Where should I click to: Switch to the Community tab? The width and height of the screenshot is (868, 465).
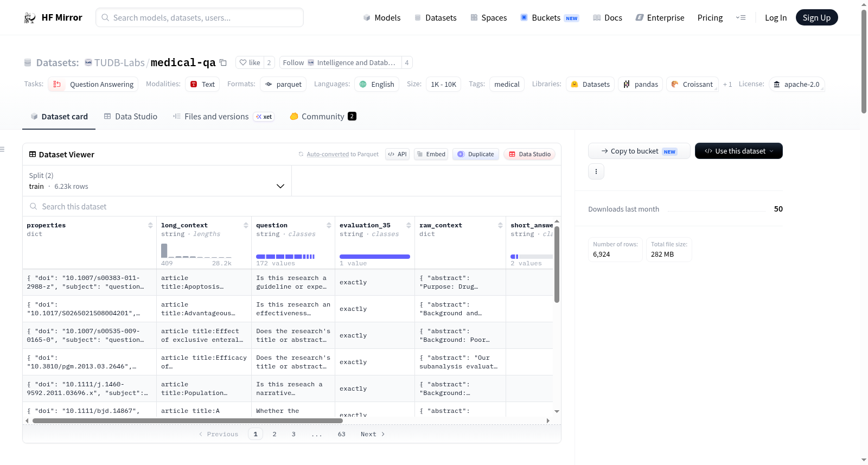(x=323, y=117)
